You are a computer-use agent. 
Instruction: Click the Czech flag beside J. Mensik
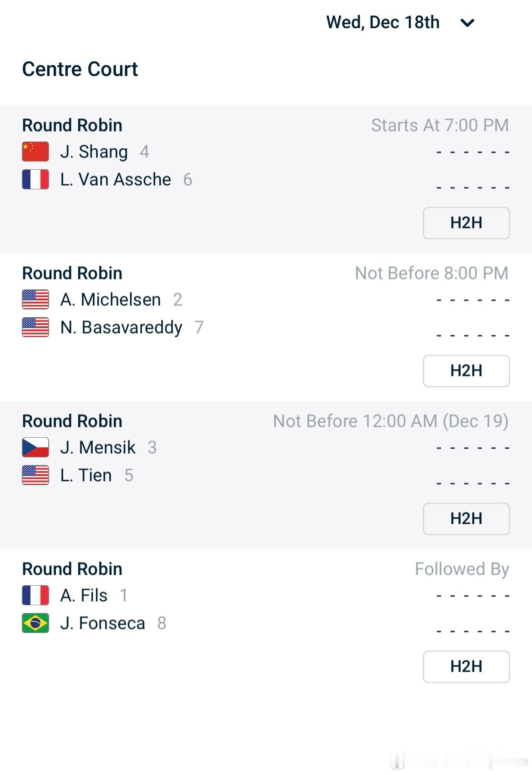35,447
